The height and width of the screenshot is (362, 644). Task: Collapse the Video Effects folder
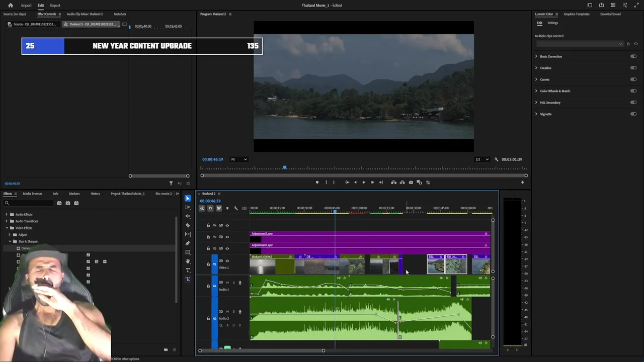pyautogui.click(x=7, y=228)
